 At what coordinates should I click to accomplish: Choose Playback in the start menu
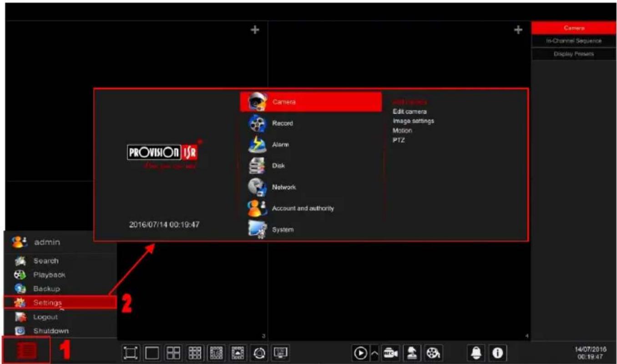pyautogui.click(x=61, y=275)
